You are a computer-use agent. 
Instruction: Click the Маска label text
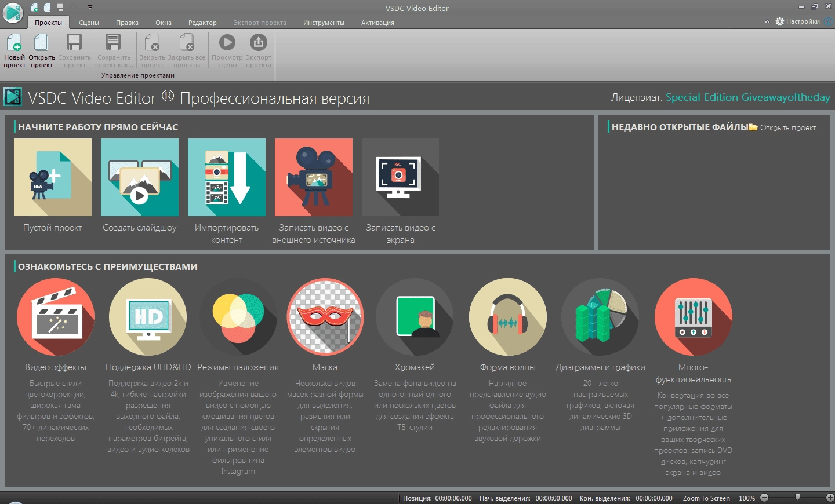(x=325, y=367)
